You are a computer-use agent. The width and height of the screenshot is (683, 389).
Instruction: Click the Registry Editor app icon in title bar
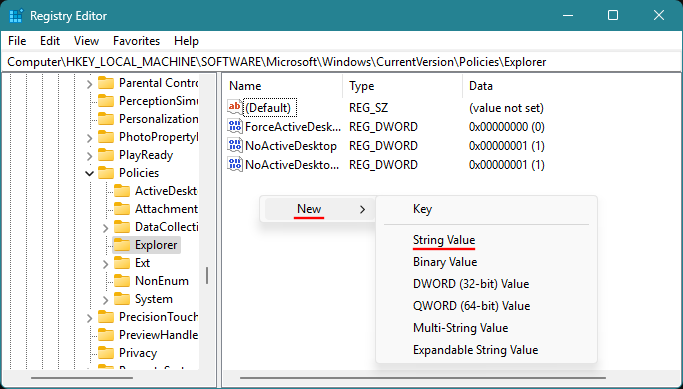click(x=16, y=16)
